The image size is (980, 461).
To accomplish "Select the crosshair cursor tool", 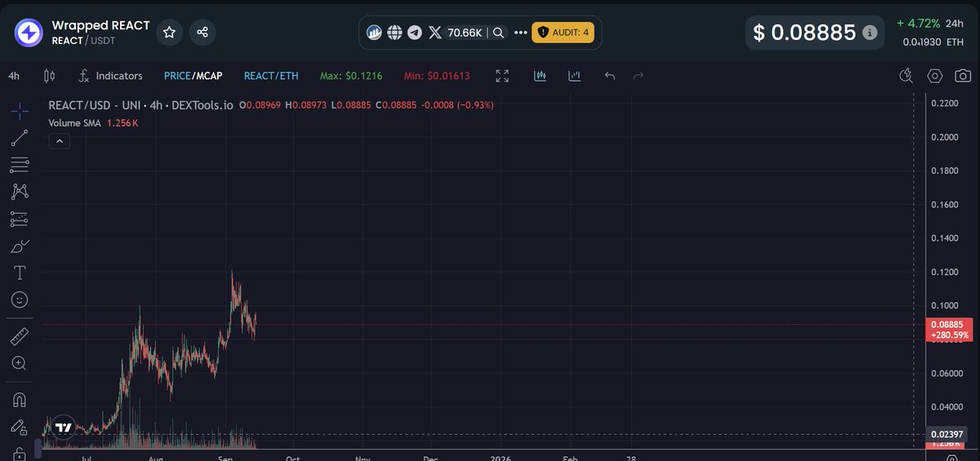I will 20,111.
